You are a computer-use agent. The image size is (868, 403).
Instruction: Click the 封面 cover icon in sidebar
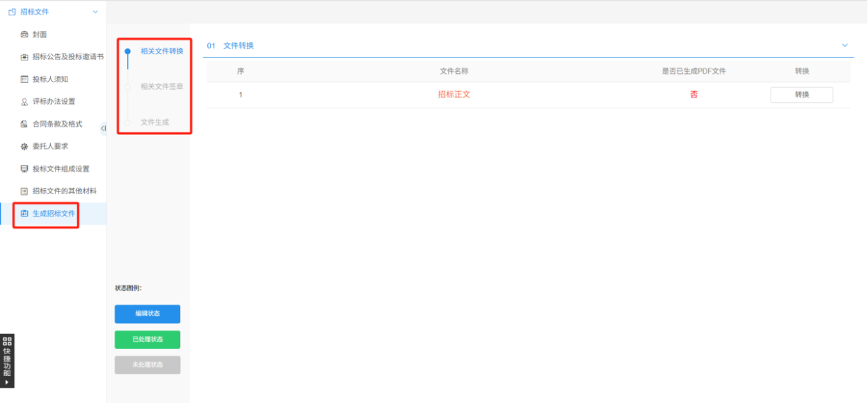24,35
